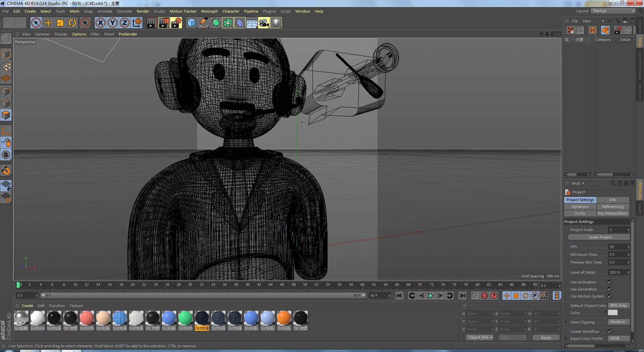Image resolution: width=644 pixels, height=352 pixels.
Task: Expand the View Clipping section arrow
Action: [566, 322]
